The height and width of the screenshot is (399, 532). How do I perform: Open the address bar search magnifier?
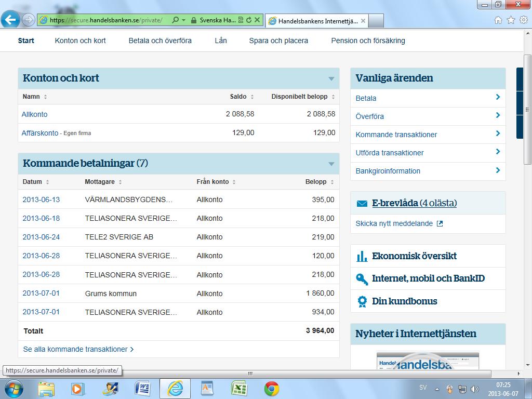175,20
